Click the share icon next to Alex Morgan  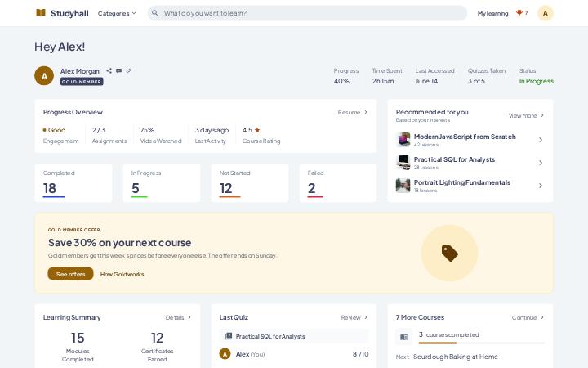pyautogui.click(x=109, y=70)
